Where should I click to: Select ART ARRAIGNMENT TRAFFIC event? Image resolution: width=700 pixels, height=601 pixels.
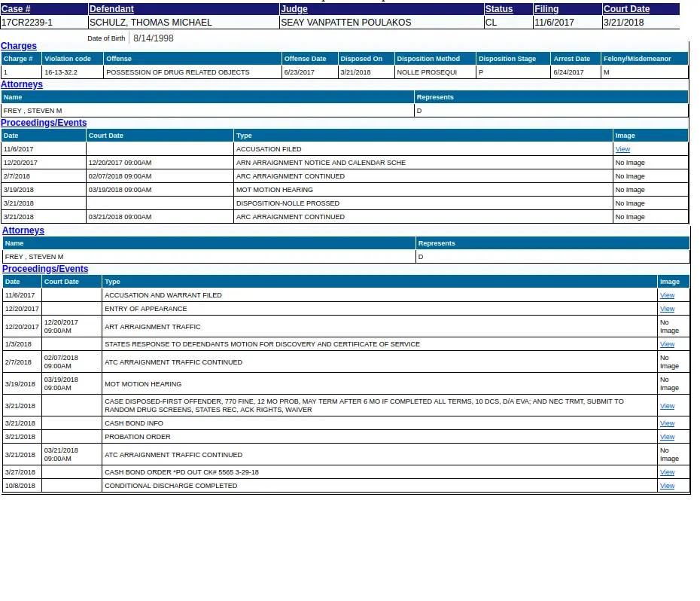point(152,327)
